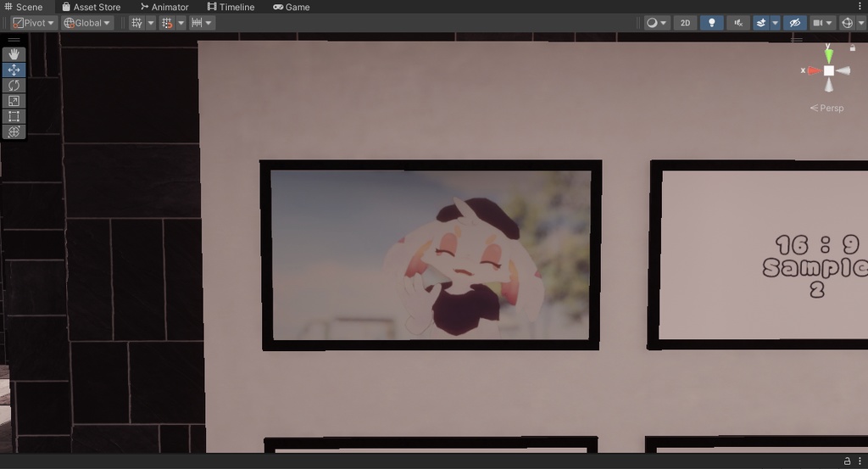Open the scene camera settings dropdown
Viewport: 868px width, 469px height.
(822, 23)
